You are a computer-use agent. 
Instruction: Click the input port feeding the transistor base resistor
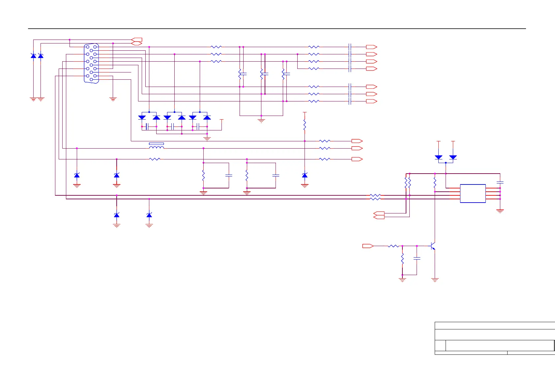click(368, 246)
